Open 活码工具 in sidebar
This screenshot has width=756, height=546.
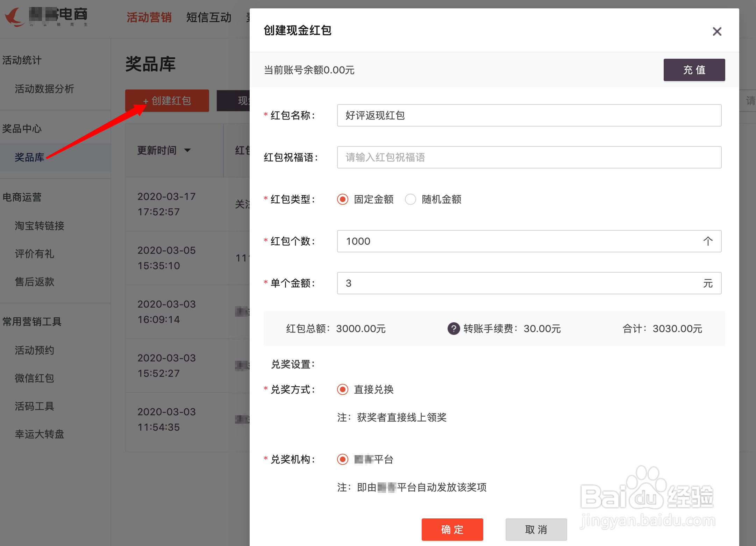34,406
